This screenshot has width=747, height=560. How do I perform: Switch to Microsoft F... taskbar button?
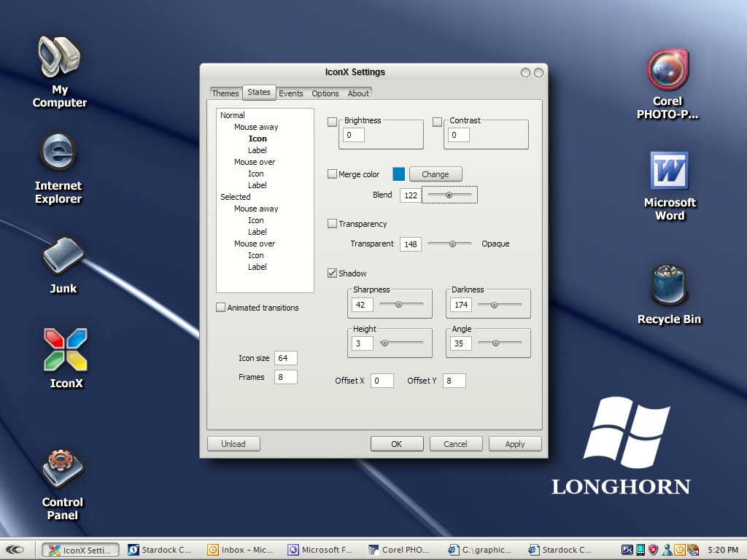pos(321,550)
